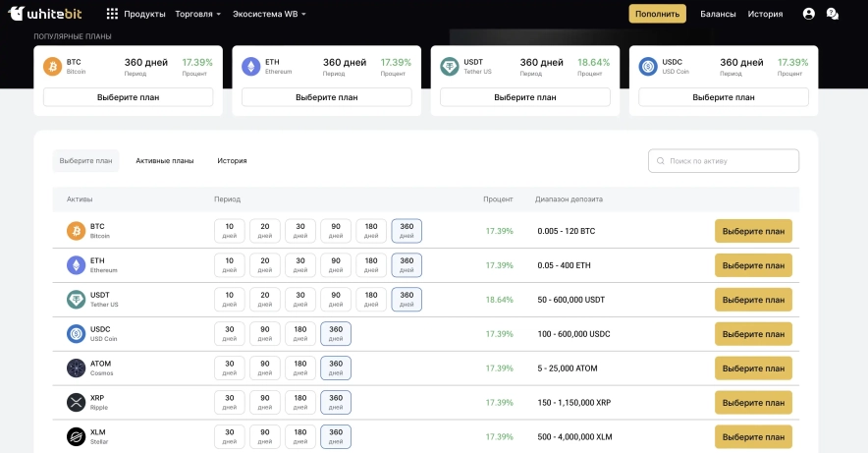Click Выберите план in the USDT table row
The height and width of the screenshot is (453, 868).
753,300
